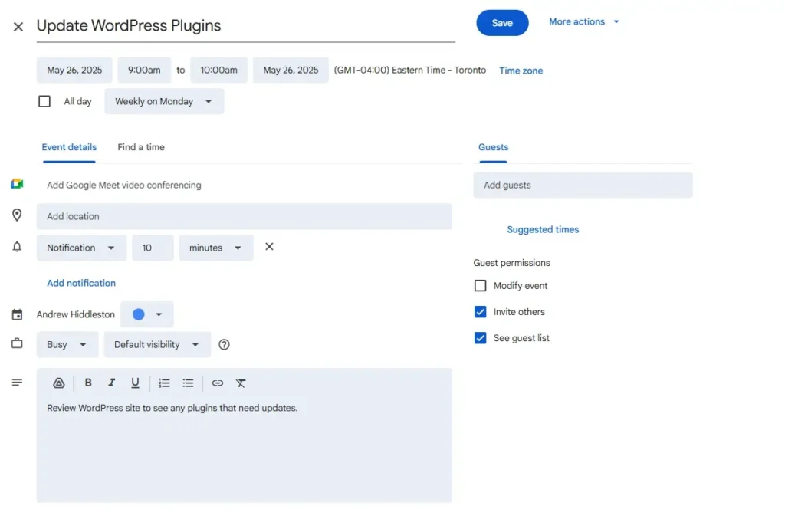Toggle underline formatting in description
785x532 pixels.
[x=135, y=383]
